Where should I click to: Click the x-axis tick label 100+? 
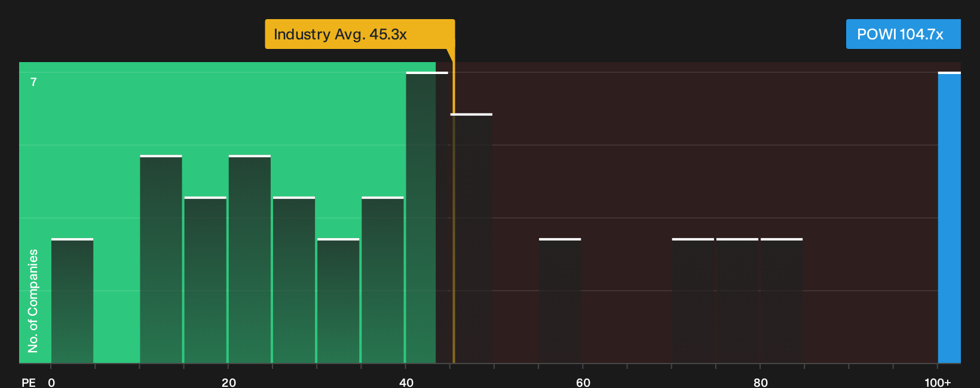coord(938,383)
